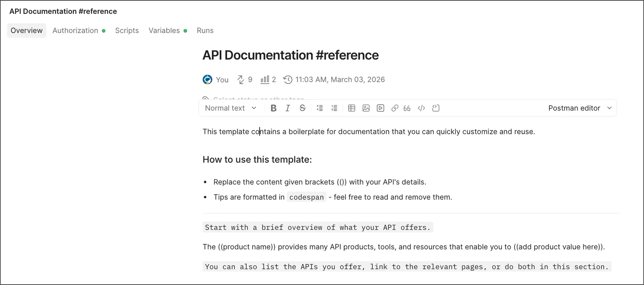
Task: Switch to the Overview tab
Action: [27, 31]
